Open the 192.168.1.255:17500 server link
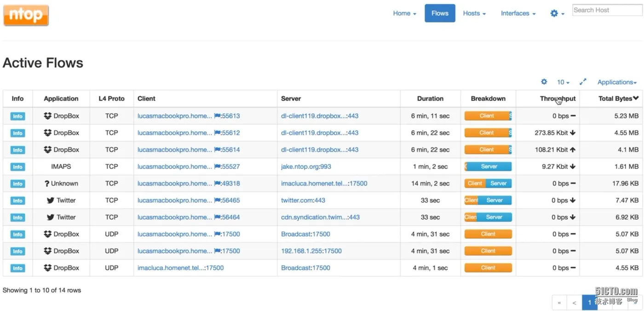 [x=311, y=251]
